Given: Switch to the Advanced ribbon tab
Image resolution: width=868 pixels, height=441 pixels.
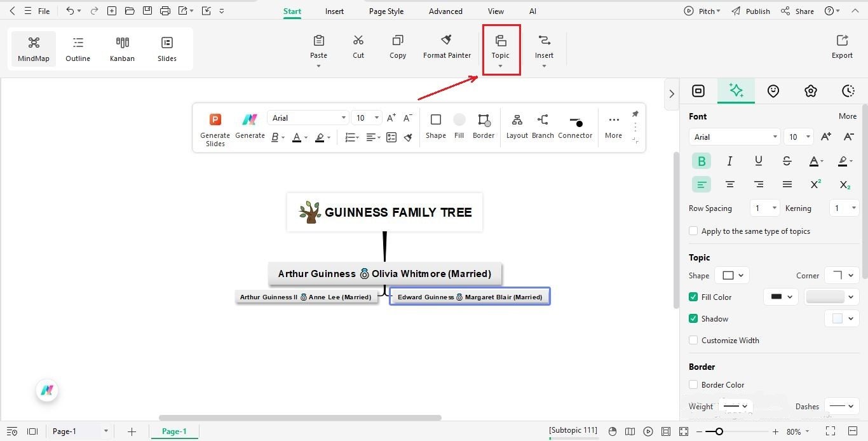Looking at the screenshot, I should click(445, 11).
